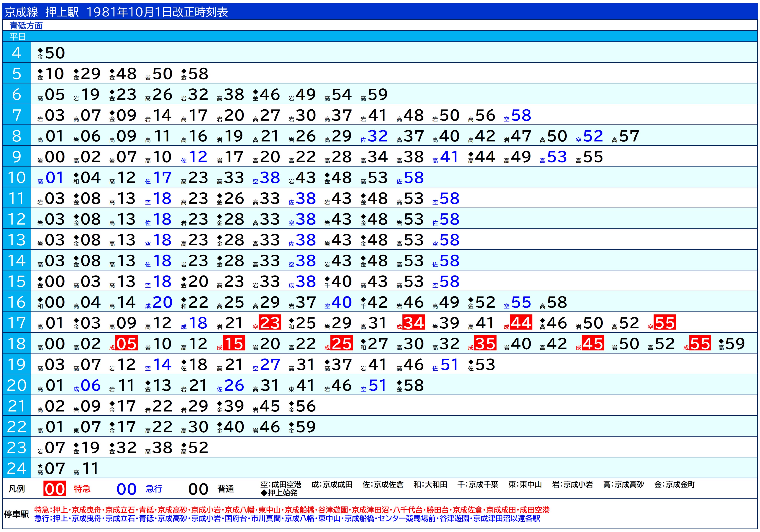This screenshot has height=532, width=760.
Task: Select the 佐:京成佐倉 legend entry
Action: pyautogui.click(x=383, y=485)
